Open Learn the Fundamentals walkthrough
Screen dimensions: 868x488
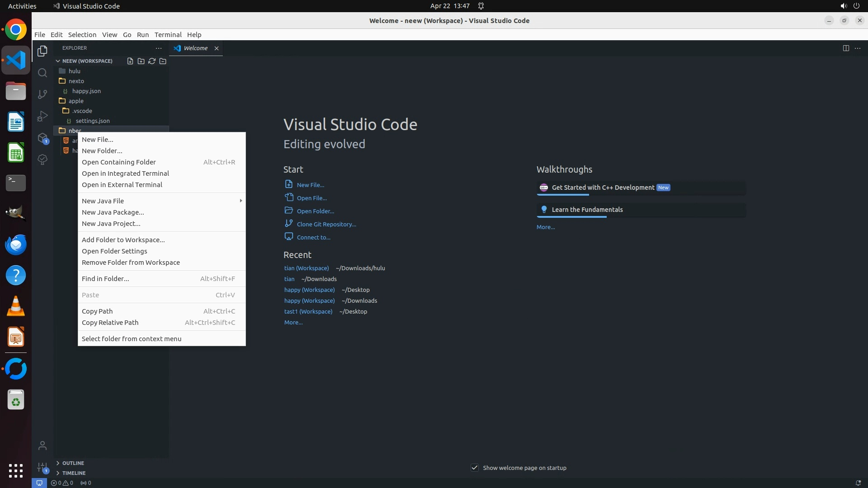(587, 210)
